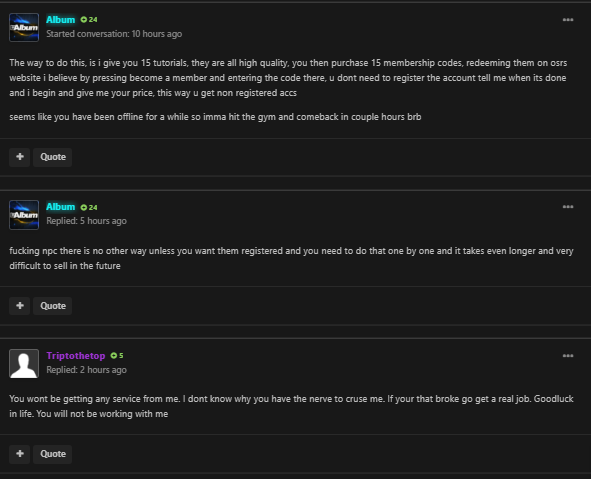The width and height of the screenshot is (591, 479).
Task: Open Triptothetop's default silhouette avatar
Action: coord(24,363)
